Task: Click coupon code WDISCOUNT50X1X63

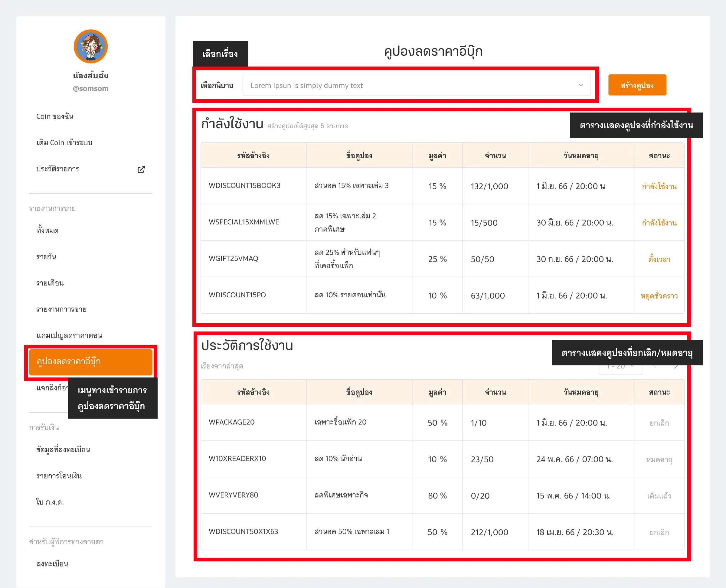Action: tap(243, 531)
